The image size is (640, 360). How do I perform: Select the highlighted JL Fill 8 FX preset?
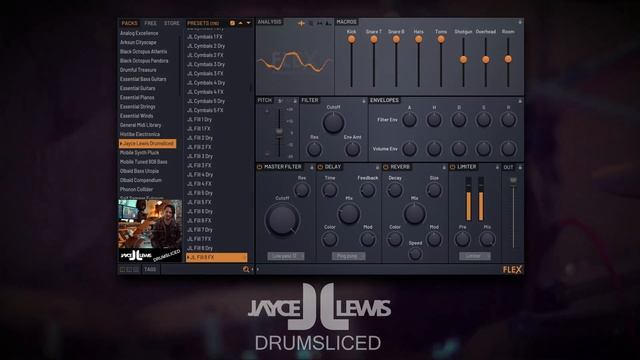217,258
